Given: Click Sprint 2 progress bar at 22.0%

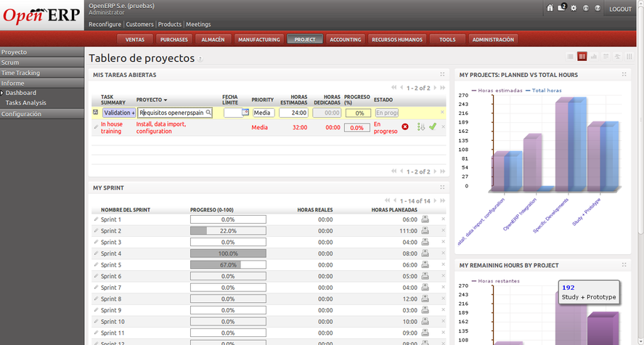Looking at the screenshot, I should point(228,231).
